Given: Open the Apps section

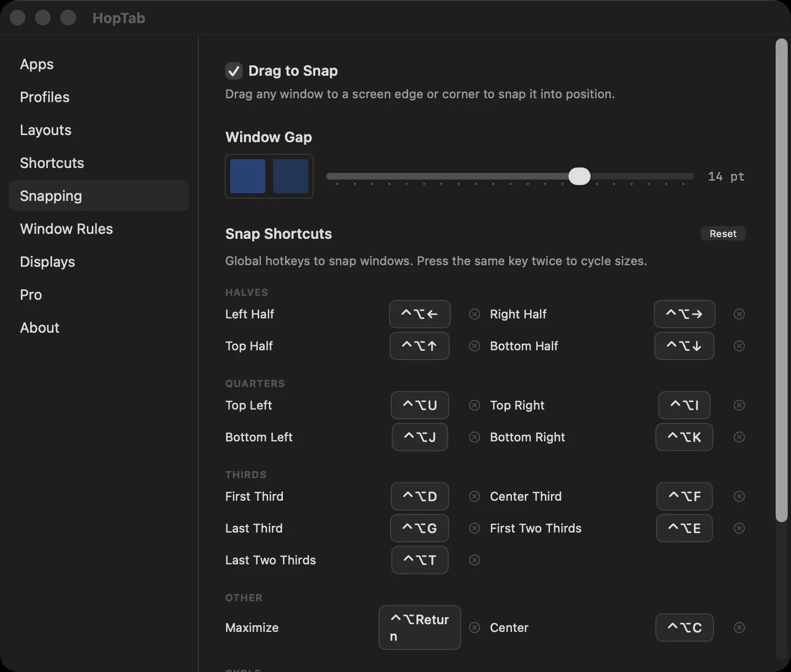Looking at the screenshot, I should (99, 64).
